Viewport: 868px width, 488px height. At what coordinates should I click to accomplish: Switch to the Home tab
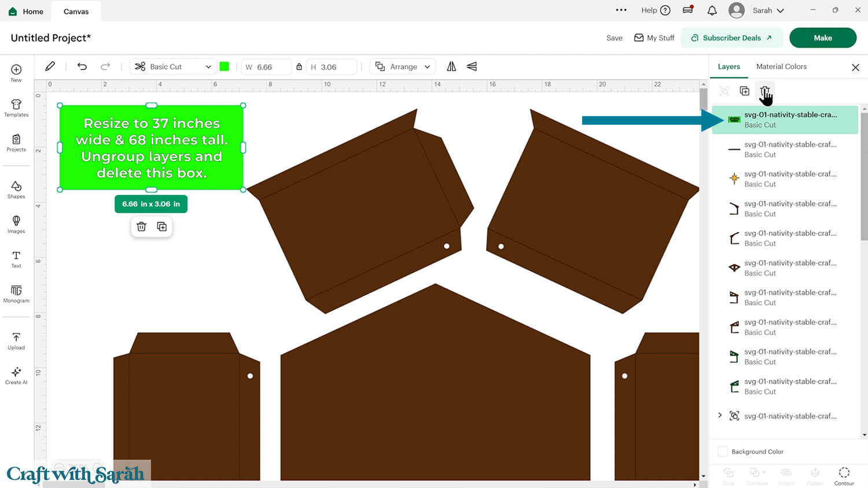pos(26,11)
